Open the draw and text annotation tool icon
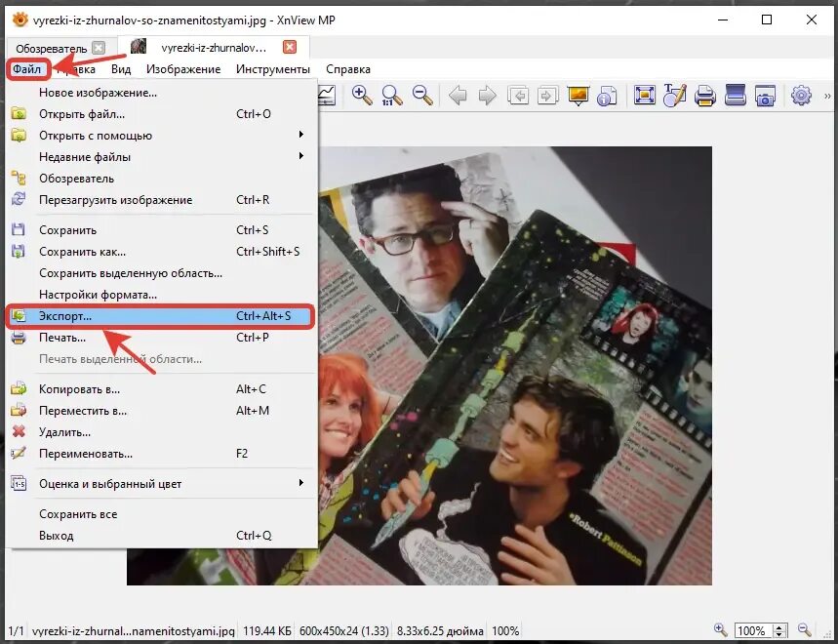Image resolution: width=838 pixels, height=644 pixels. pos(674,96)
